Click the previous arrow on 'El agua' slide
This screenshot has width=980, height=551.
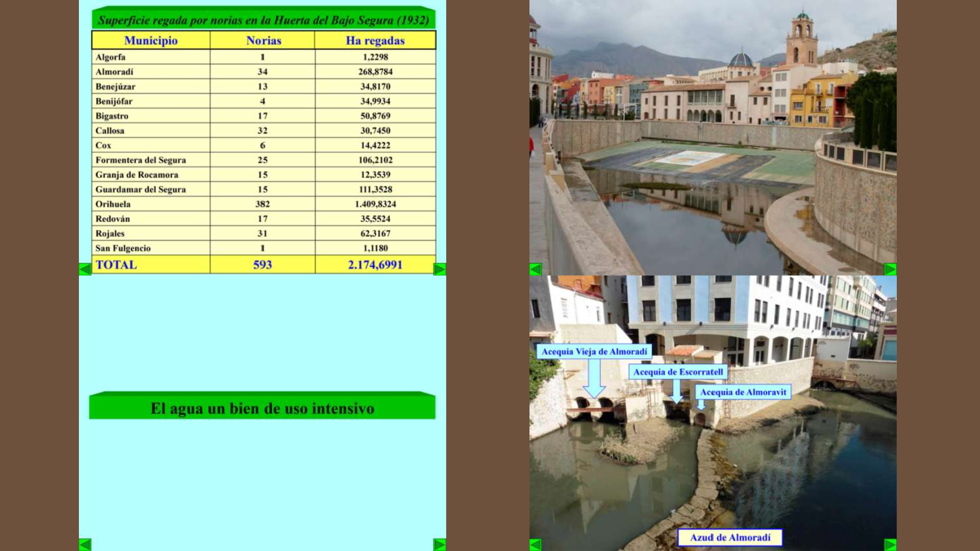85,544
